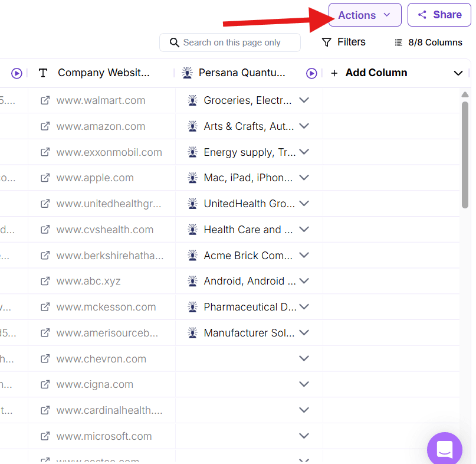Open external link icon for www.chevron.com
Image resolution: width=476 pixels, height=464 pixels.
(45, 359)
